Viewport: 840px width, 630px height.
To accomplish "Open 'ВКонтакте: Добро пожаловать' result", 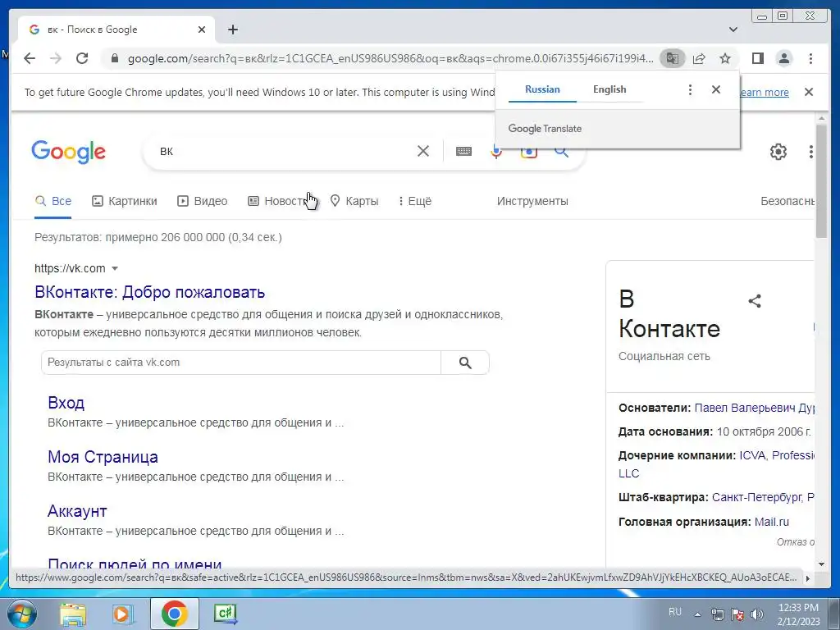I will click(x=149, y=293).
